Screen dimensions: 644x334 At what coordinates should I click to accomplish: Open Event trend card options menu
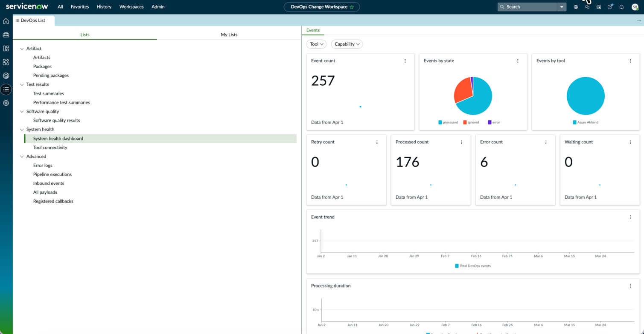pos(630,217)
